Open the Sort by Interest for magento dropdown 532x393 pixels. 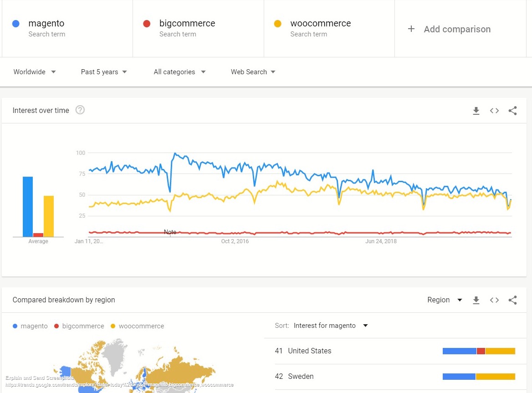point(331,326)
